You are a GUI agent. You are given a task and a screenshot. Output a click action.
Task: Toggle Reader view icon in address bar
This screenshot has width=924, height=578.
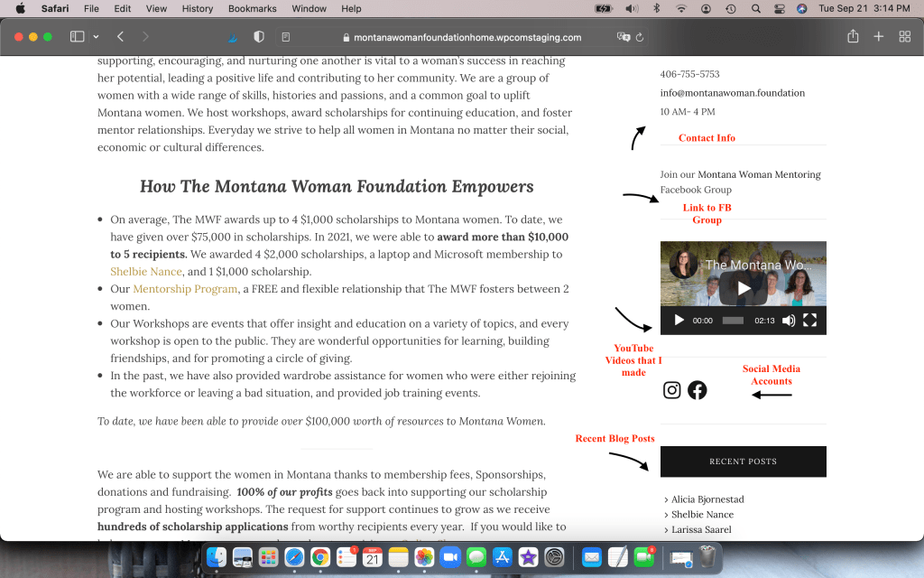286,38
